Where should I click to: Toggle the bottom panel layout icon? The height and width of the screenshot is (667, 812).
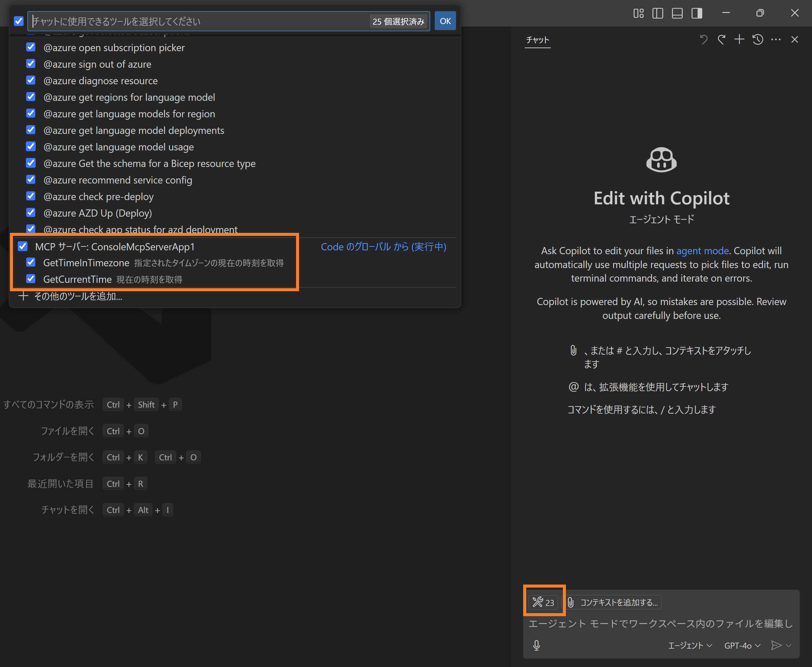(677, 14)
